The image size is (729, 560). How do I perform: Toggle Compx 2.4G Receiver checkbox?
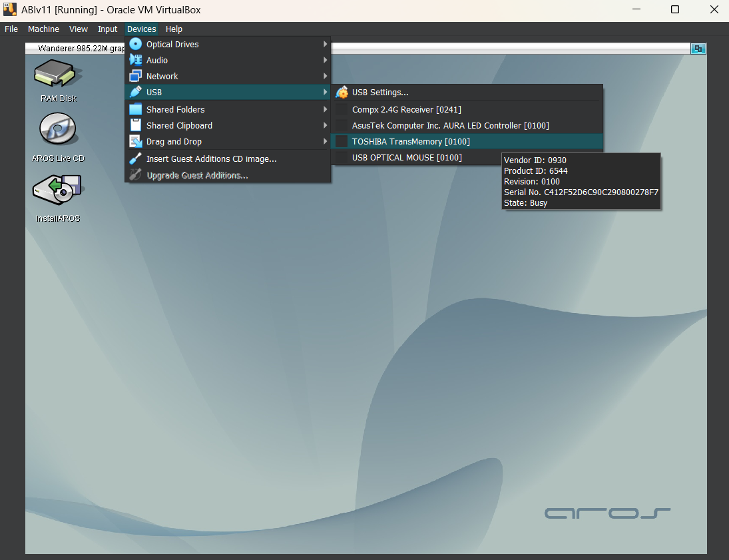(342, 109)
